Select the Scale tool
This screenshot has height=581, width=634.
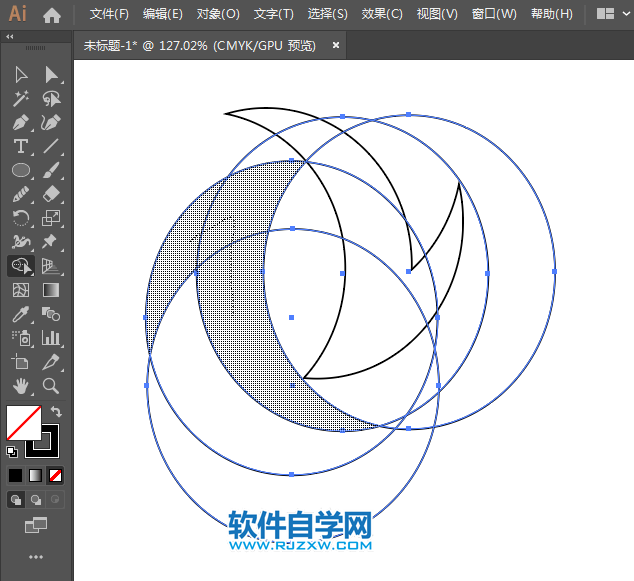click(51, 218)
